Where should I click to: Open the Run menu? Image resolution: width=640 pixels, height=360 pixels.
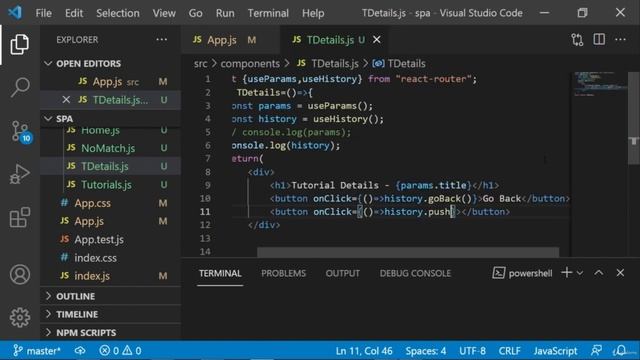[x=225, y=13]
